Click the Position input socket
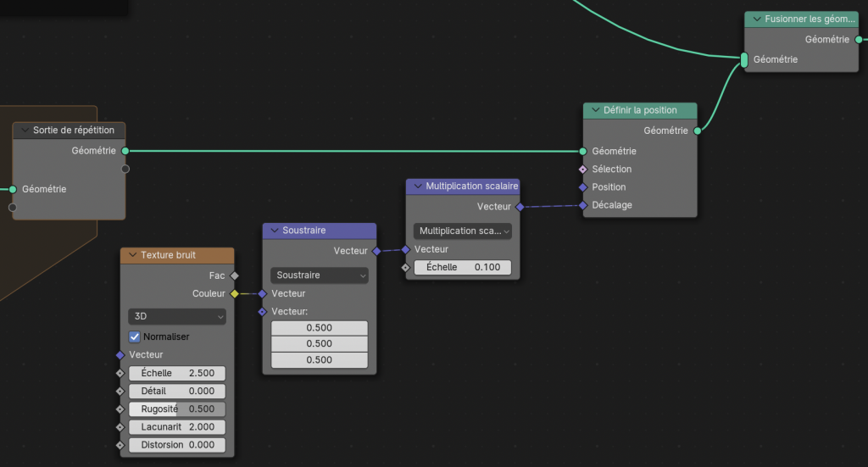The image size is (868, 467). [x=583, y=187]
